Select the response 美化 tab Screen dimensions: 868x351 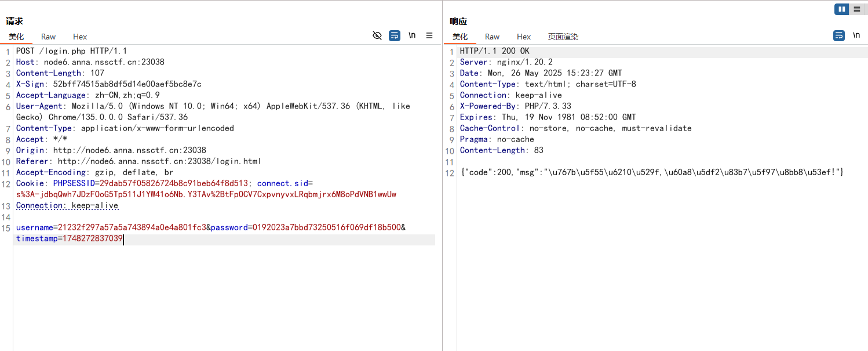point(460,37)
